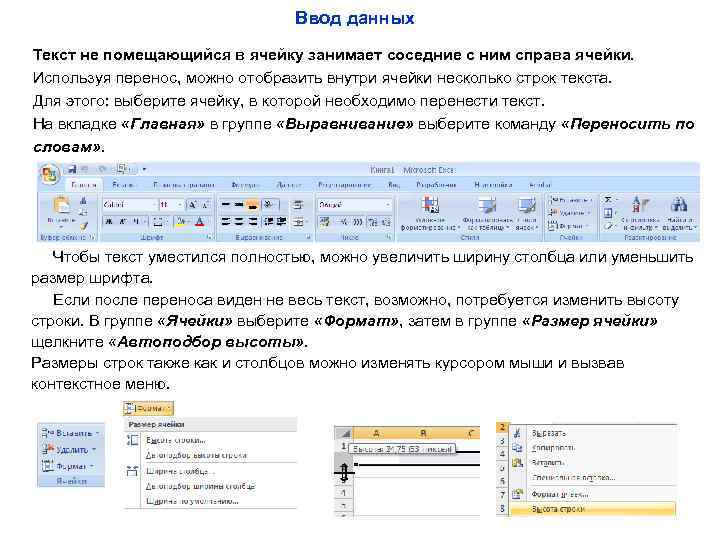
Task: Choose Автоподбор ширины столбца menu entry
Action: coord(200,486)
